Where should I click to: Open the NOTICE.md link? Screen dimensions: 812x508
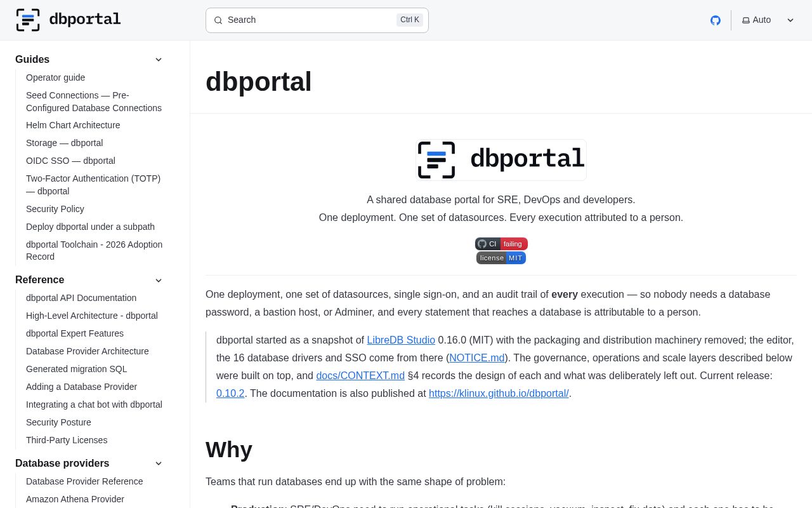point(477,358)
